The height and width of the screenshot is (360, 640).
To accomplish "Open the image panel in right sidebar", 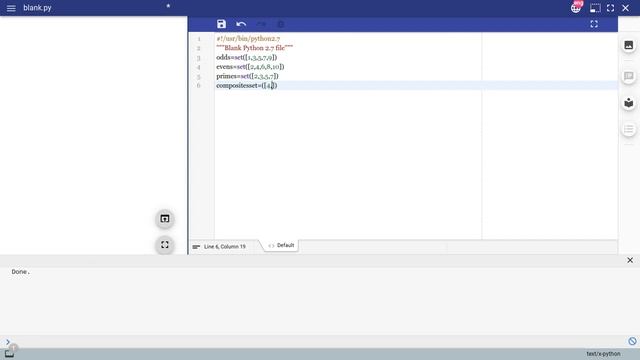I will click(x=629, y=45).
